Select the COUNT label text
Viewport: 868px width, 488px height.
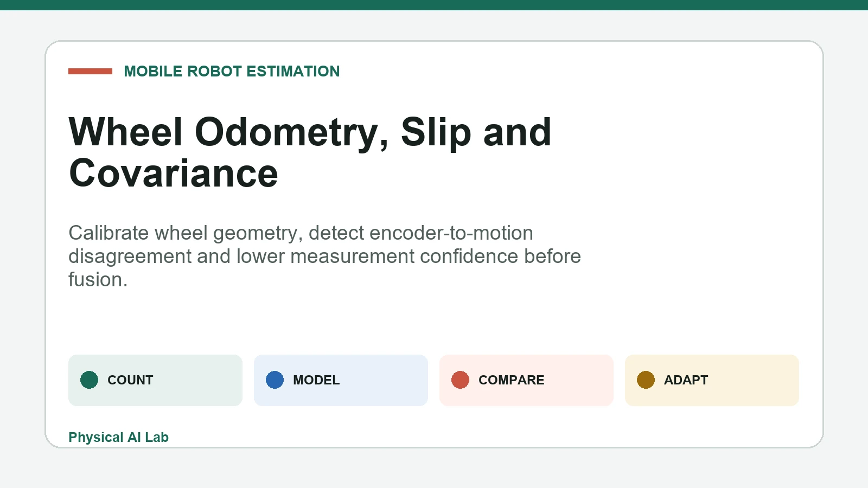pyautogui.click(x=130, y=380)
